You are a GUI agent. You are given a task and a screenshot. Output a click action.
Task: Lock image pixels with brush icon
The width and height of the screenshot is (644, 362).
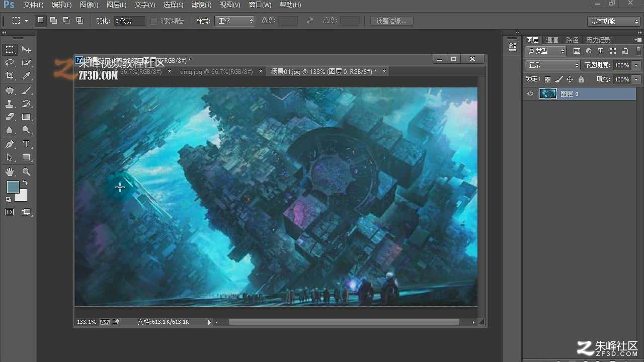pyautogui.click(x=558, y=79)
